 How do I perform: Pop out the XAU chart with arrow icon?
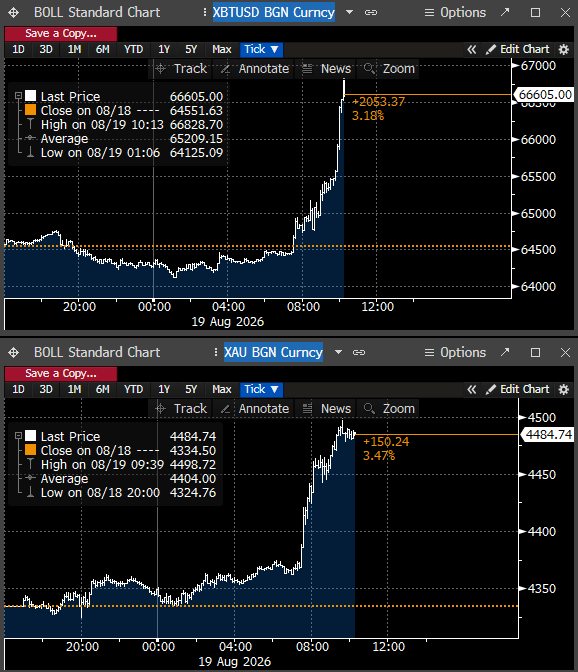[505, 352]
